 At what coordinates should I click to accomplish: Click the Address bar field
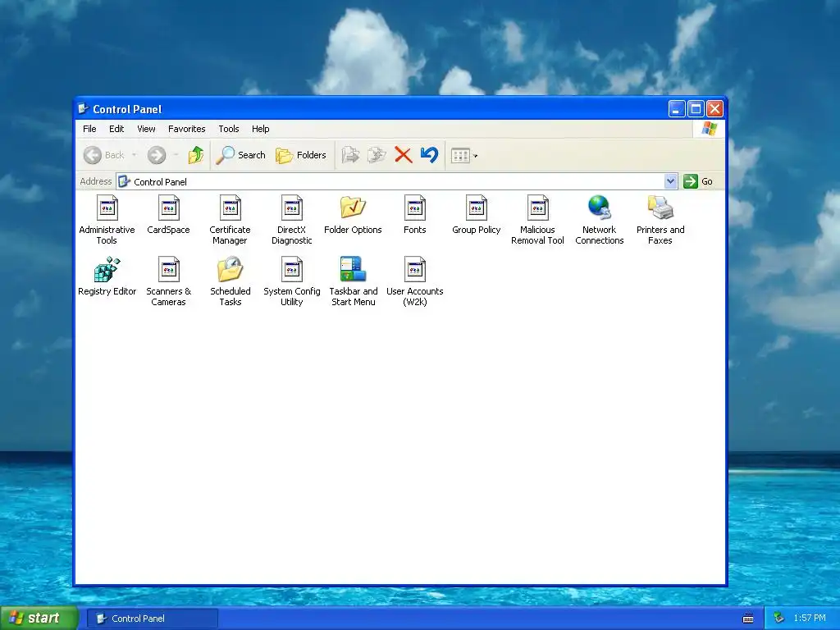(397, 181)
